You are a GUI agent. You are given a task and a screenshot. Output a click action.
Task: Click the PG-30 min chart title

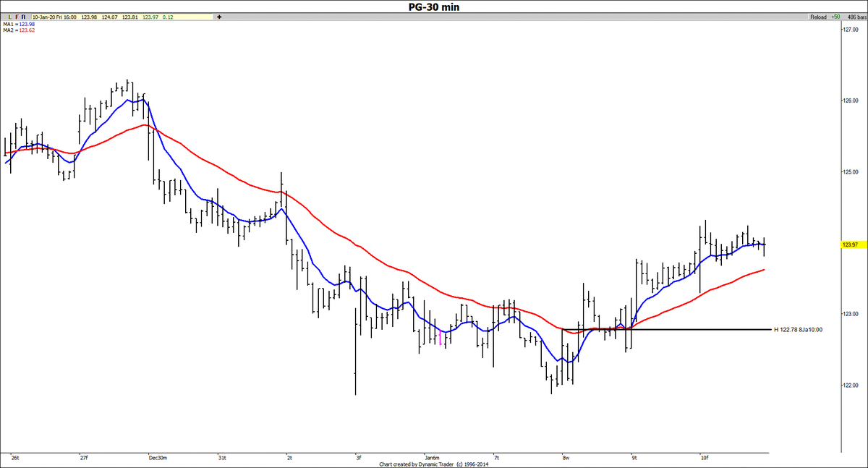433,7
